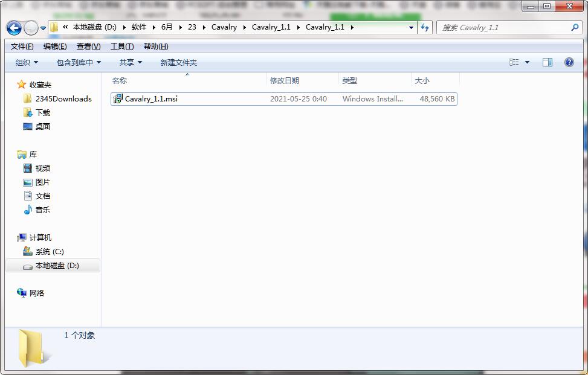Open the 文档 library
The height and width of the screenshot is (375, 588).
point(43,196)
